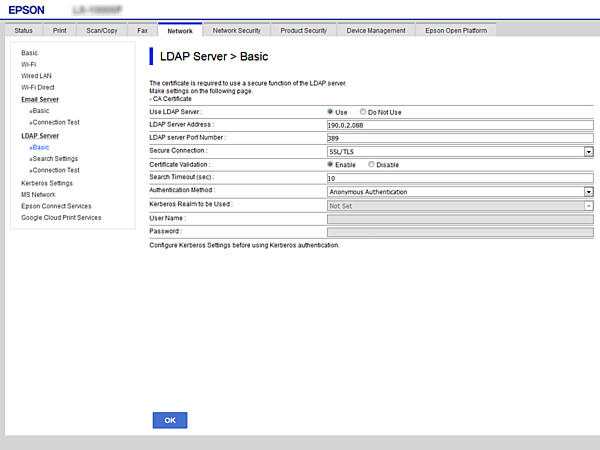The width and height of the screenshot is (600, 450).
Task: Choose Disable for Certificate Validation
Action: (x=371, y=164)
